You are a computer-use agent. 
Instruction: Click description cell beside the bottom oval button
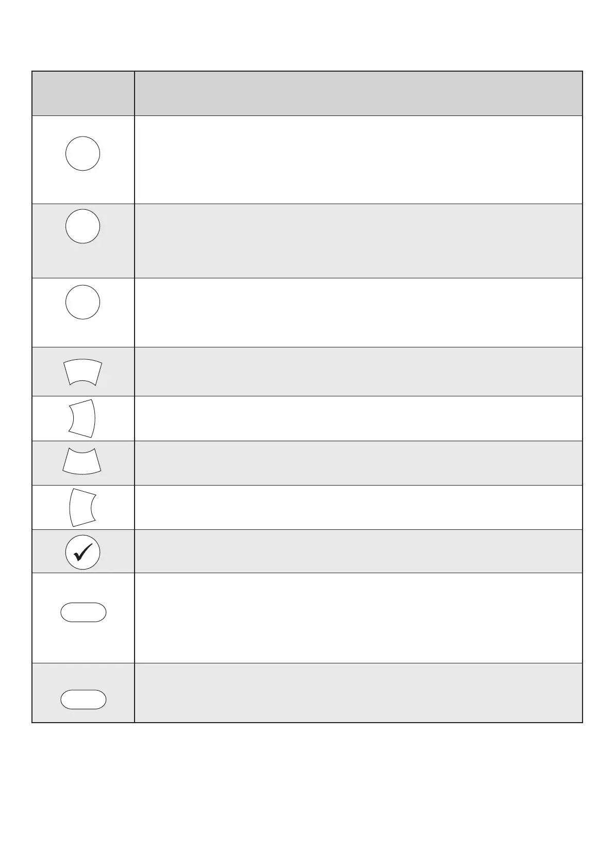(358, 692)
